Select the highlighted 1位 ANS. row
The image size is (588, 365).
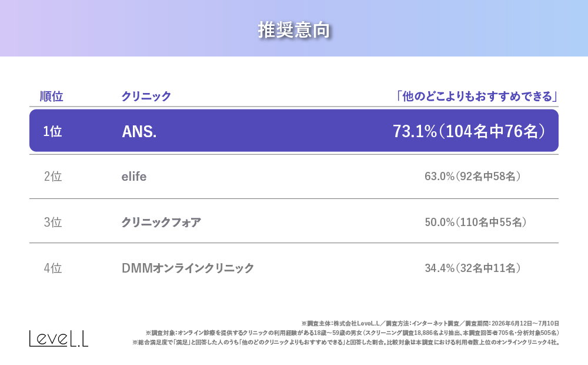tap(294, 131)
